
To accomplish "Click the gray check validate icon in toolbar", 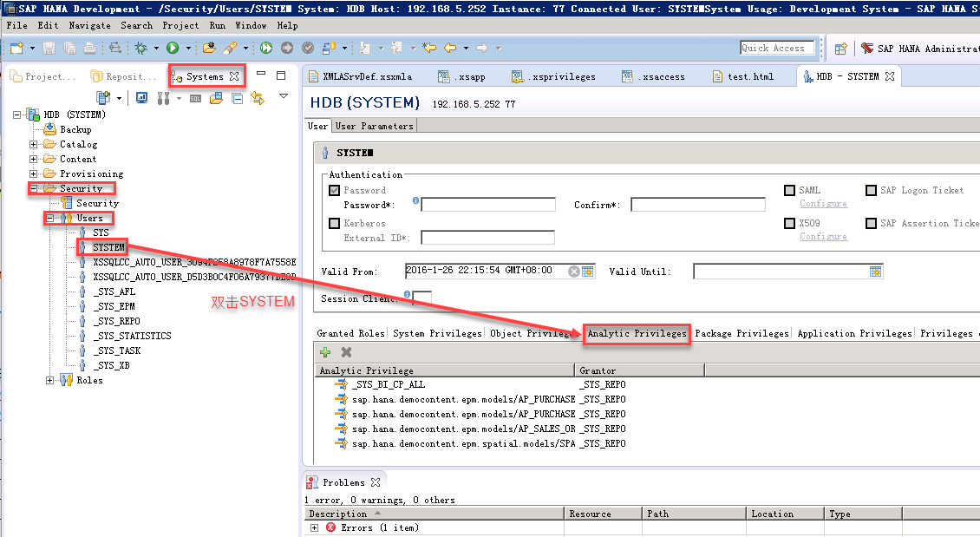I will pyautogui.click(x=308, y=48).
